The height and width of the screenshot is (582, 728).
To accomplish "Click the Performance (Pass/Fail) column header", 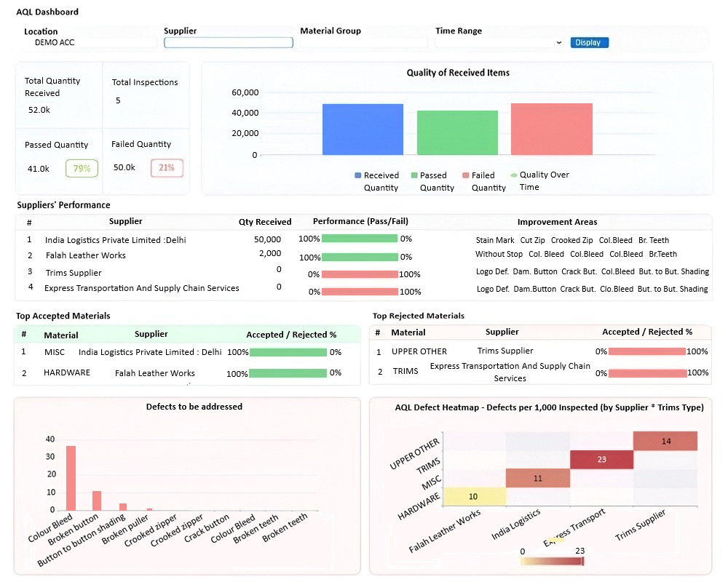I will click(361, 221).
